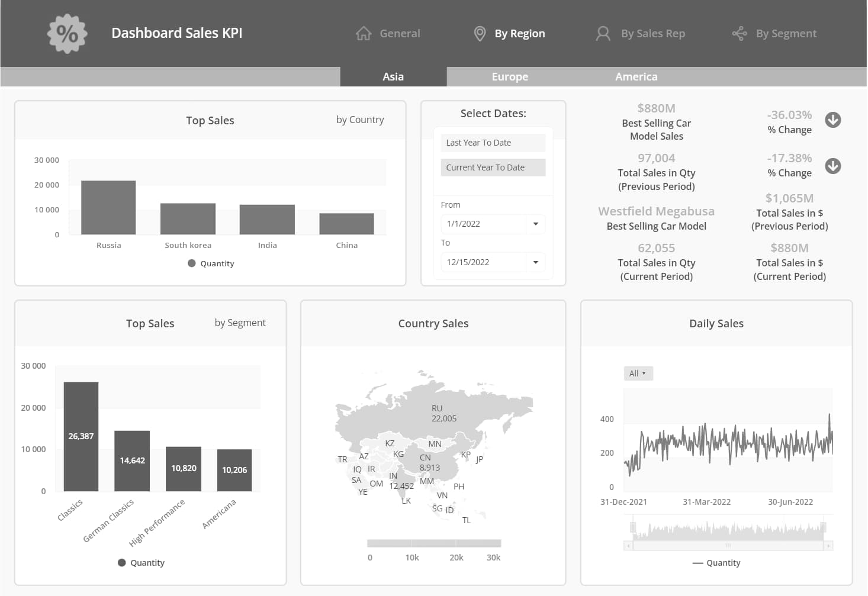The width and height of the screenshot is (868, 596).
Task: Toggle Quantity legend in Top Sales by Segment
Action: 142,563
